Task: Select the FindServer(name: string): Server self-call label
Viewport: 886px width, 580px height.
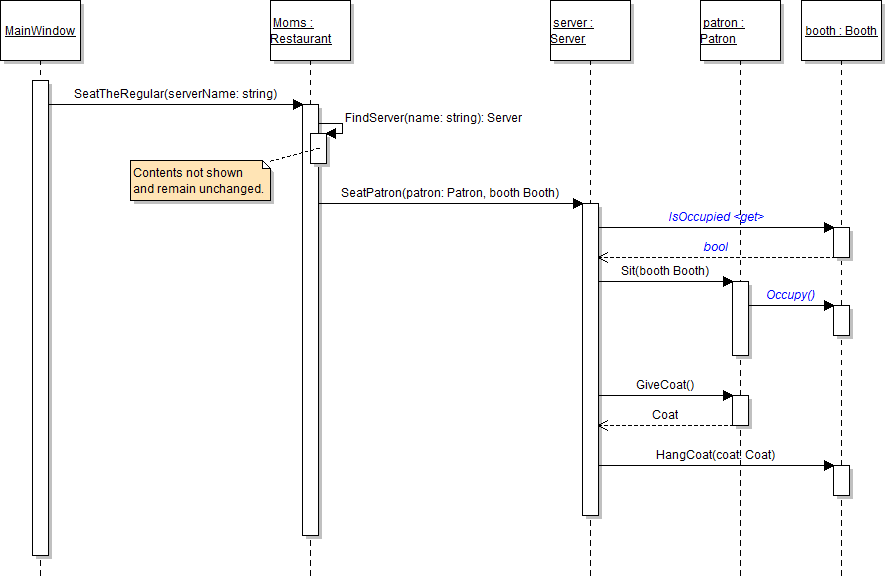Action: (x=433, y=118)
